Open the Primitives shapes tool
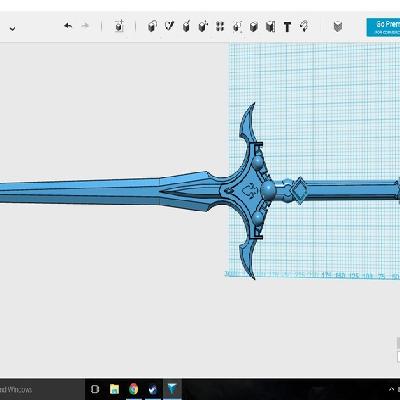 point(152,26)
